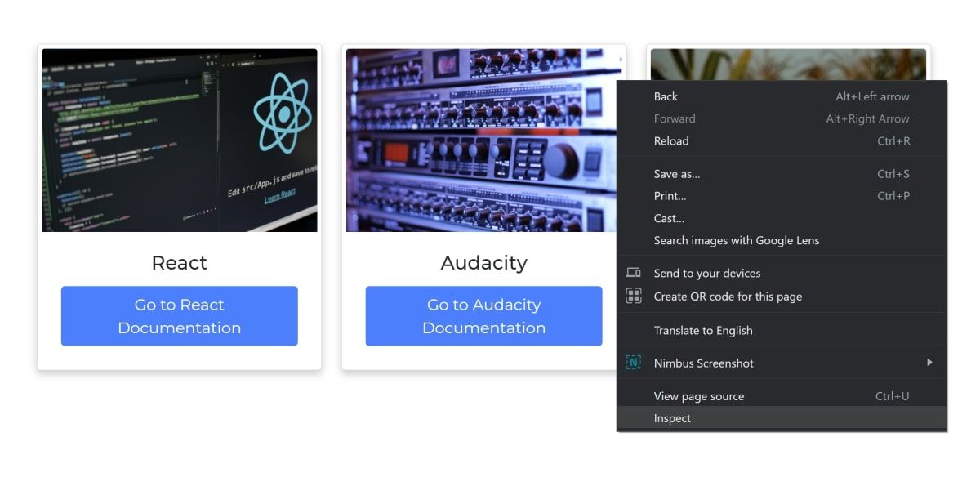Select Search images with Google Lens

pyautogui.click(x=782, y=240)
